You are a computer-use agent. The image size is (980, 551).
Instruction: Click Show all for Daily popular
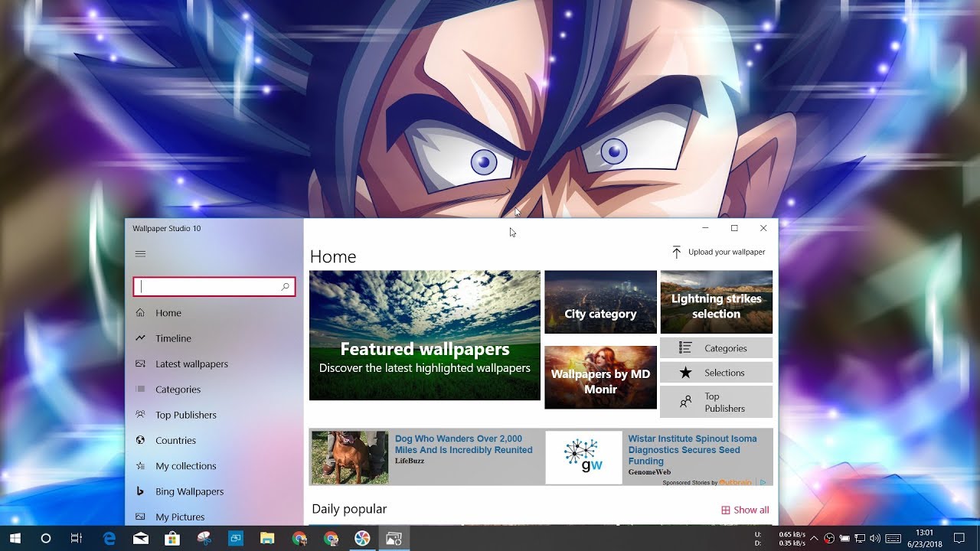[745, 510]
